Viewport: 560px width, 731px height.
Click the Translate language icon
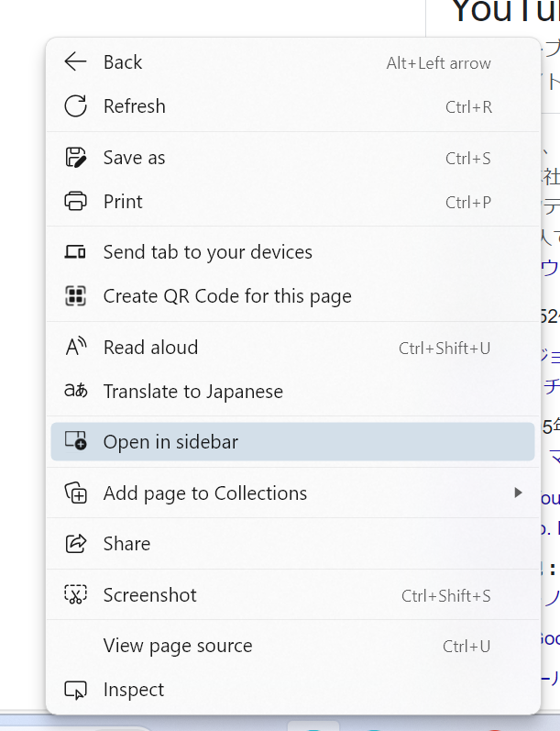point(75,392)
